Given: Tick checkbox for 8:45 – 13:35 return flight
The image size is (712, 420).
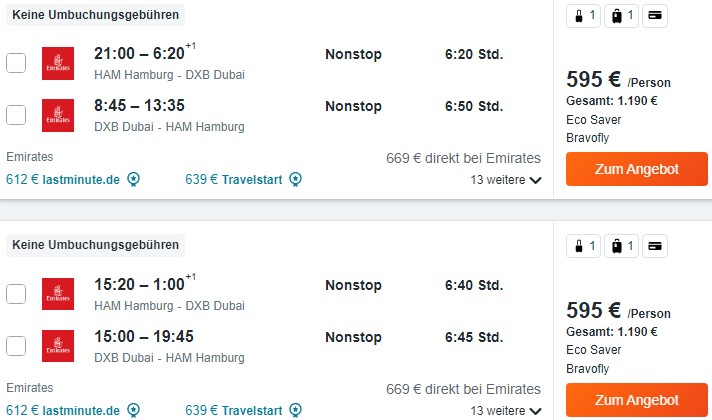Looking at the screenshot, I should pos(16,115).
